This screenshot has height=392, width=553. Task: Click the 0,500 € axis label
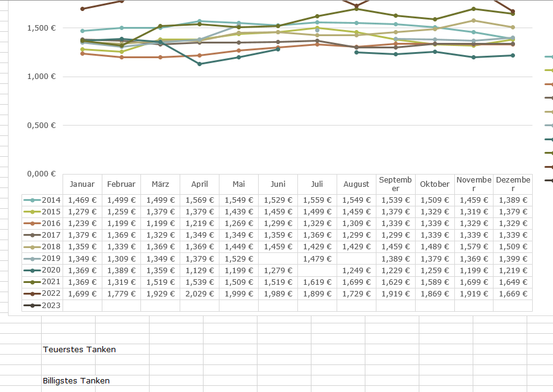(x=42, y=126)
